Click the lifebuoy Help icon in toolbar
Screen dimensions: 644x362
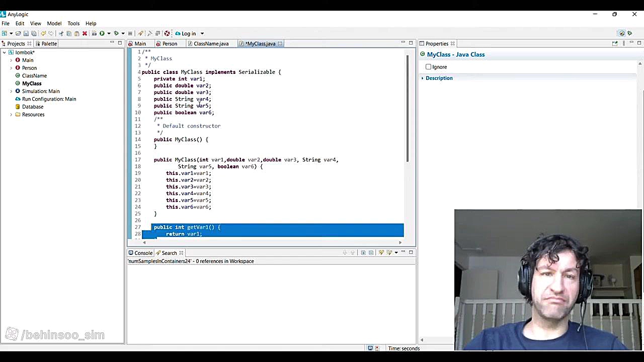click(167, 34)
